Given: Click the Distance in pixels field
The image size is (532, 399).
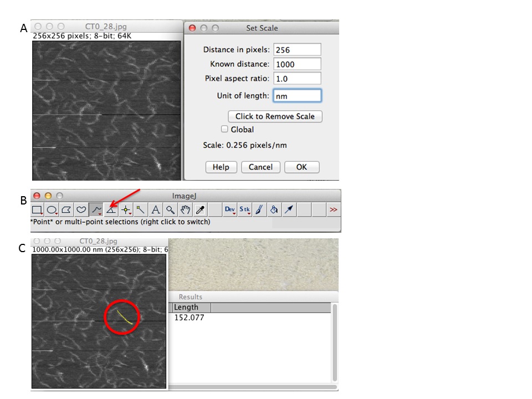Looking at the screenshot, I should click(x=297, y=49).
